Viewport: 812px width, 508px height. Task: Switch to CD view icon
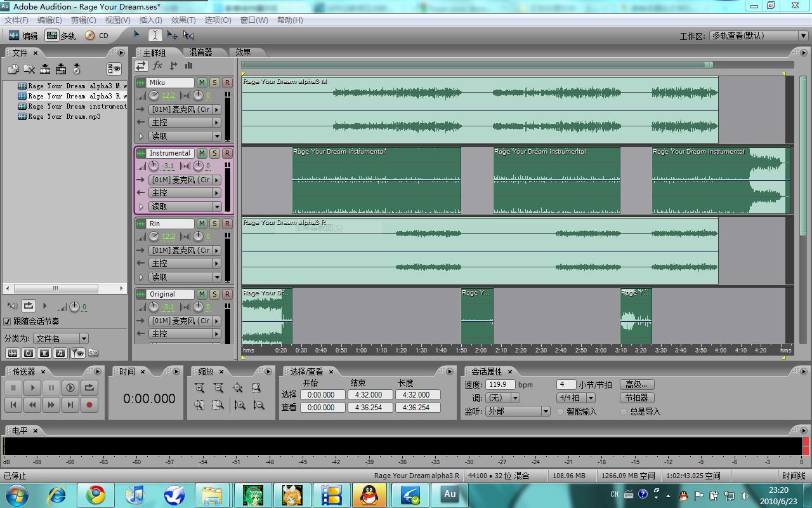[x=96, y=36]
